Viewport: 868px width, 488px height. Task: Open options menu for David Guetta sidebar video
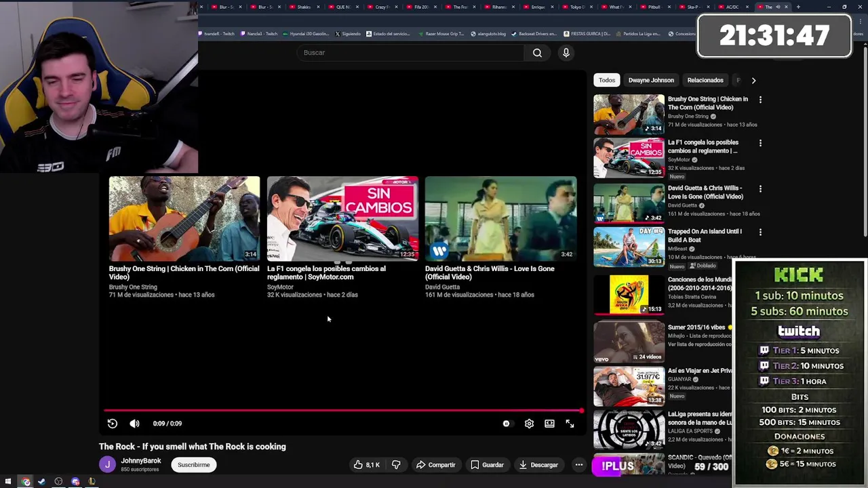(760, 189)
